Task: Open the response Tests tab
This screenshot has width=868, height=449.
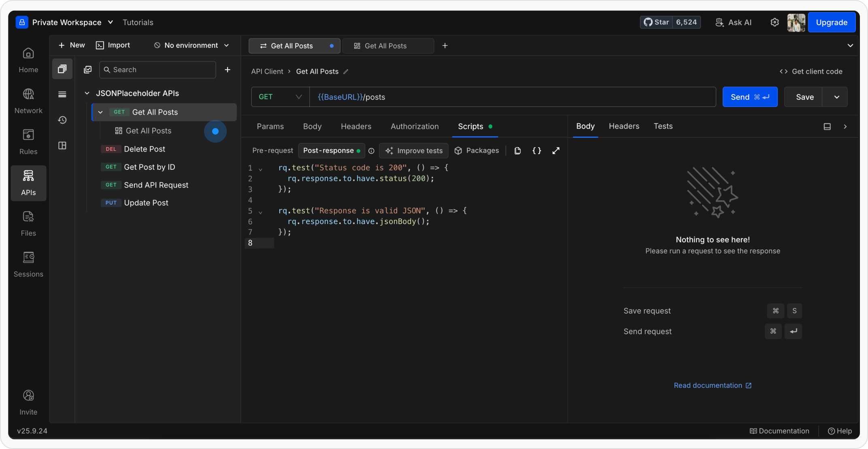Action: point(663,126)
